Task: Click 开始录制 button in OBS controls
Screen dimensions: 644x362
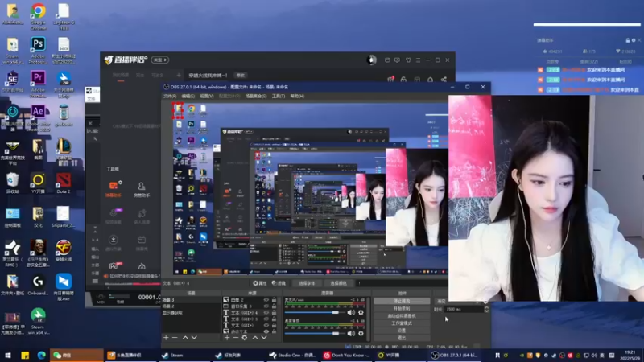Action: tap(402, 308)
